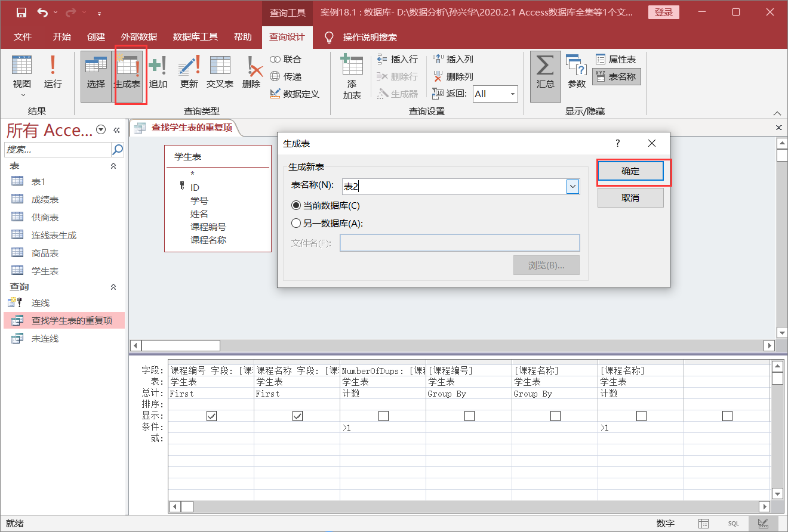788x532 pixels.
Task: Open the 视图 dropdown arrow
Action: point(23,95)
